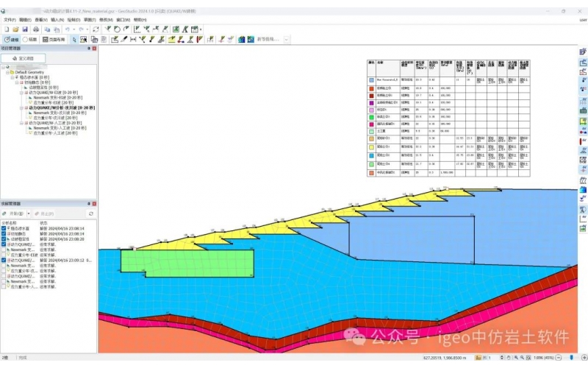This screenshot has width=588, height=368.
Task: Close the Solve Manager panel
Action: (94, 204)
